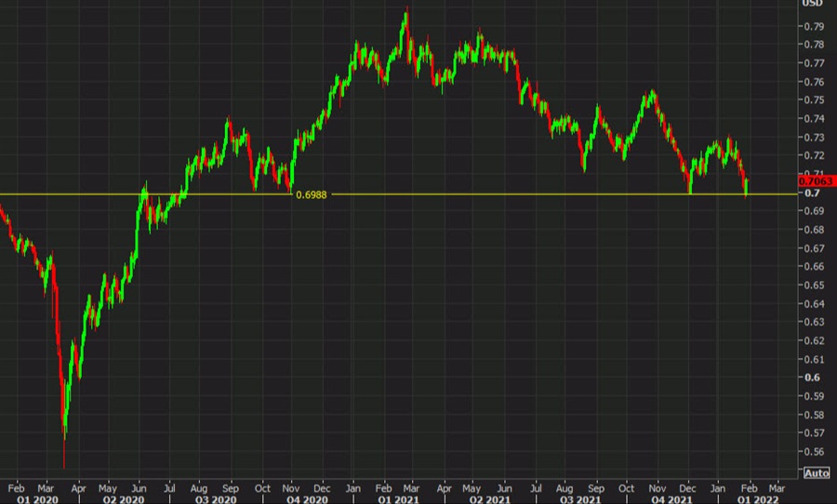Click the 0.61 price axis label
The height and width of the screenshot is (504, 837).
[814, 359]
